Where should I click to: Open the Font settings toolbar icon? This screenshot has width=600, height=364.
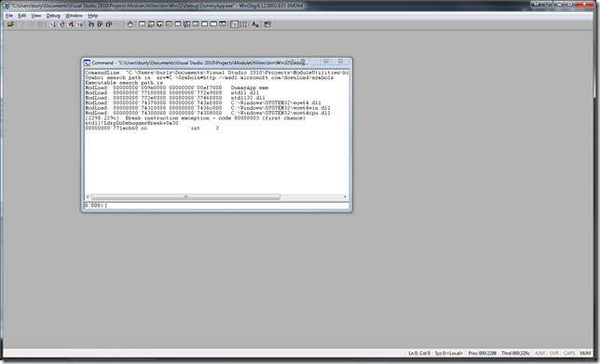coord(255,24)
